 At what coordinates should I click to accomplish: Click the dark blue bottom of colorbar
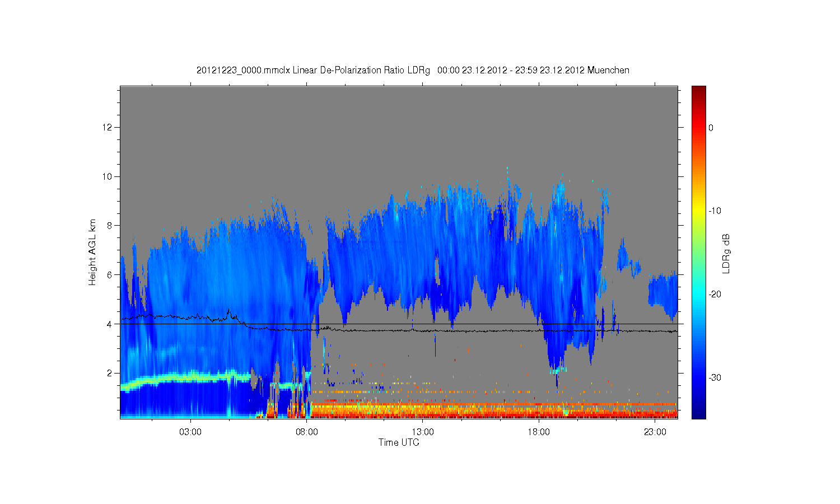(699, 413)
